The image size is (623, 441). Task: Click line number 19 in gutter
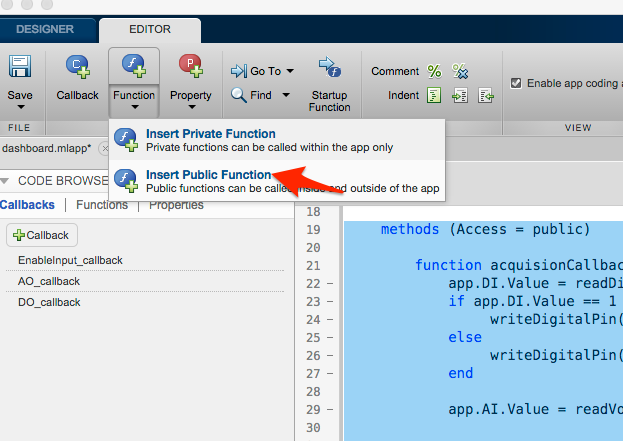(x=313, y=230)
